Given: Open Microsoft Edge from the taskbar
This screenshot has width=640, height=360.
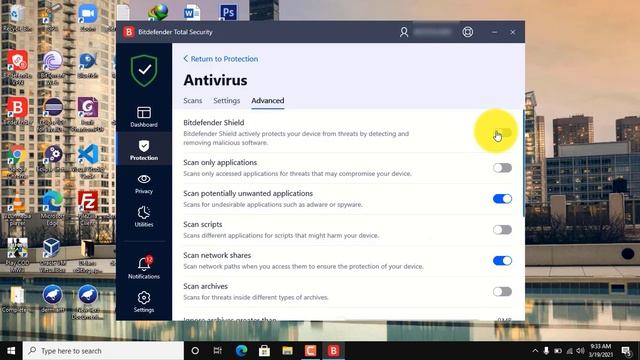Looking at the screenshot, I should [241, 351].
